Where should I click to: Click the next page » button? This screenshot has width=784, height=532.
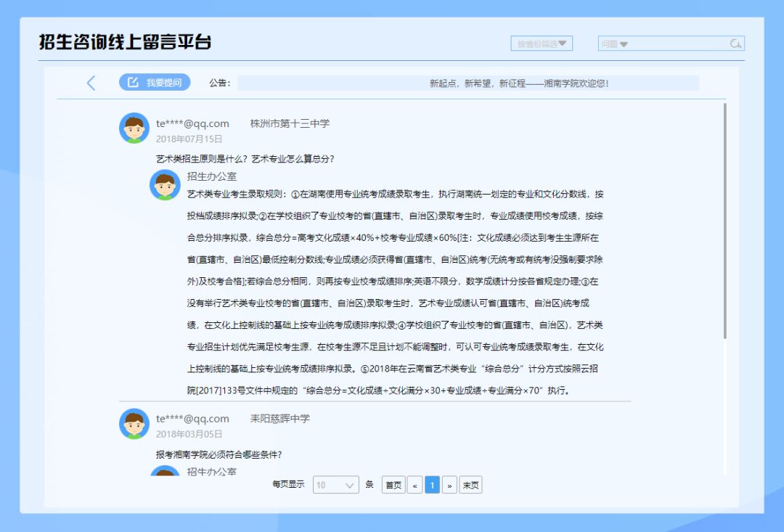click(449, 485)
